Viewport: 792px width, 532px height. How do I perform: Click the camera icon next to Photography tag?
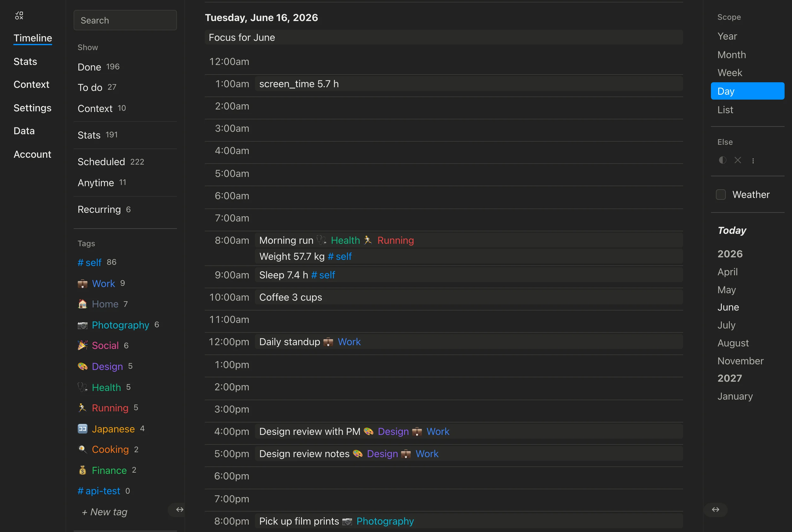(x=83, y=325)
